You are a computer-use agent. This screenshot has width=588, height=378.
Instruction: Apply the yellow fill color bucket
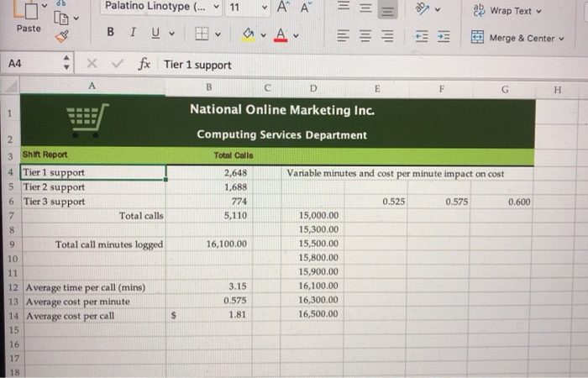tap(248, 34)
